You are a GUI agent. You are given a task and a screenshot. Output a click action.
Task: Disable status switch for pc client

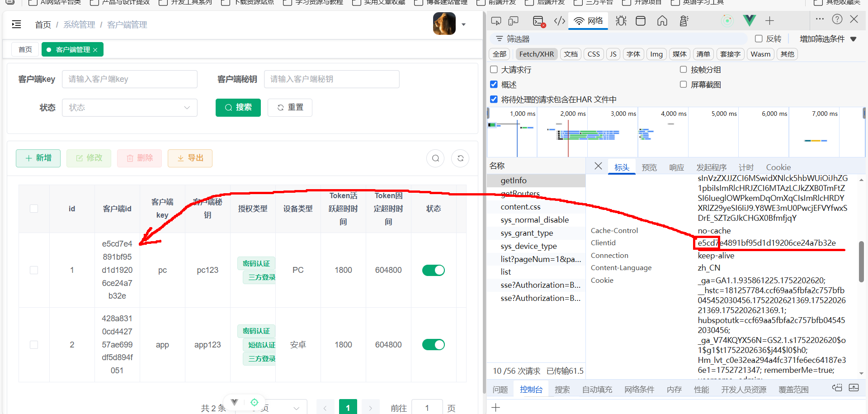(x=433, y=270)
